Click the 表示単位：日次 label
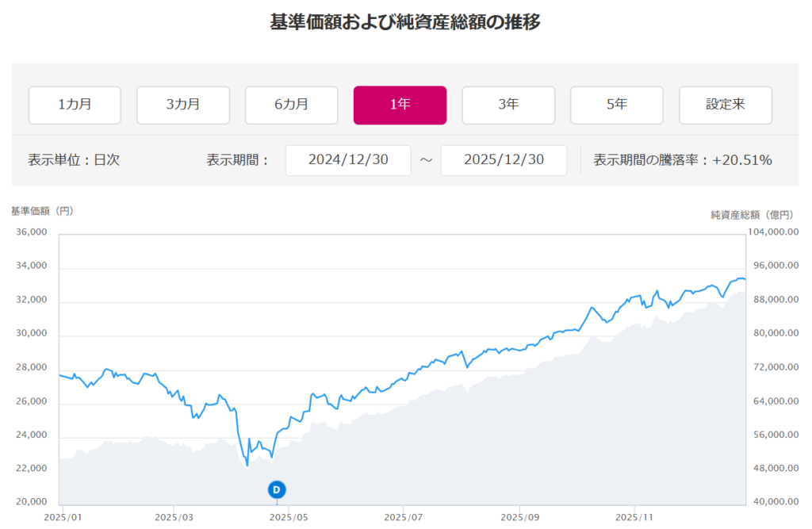Screen dimensions: 812x529 74,160
